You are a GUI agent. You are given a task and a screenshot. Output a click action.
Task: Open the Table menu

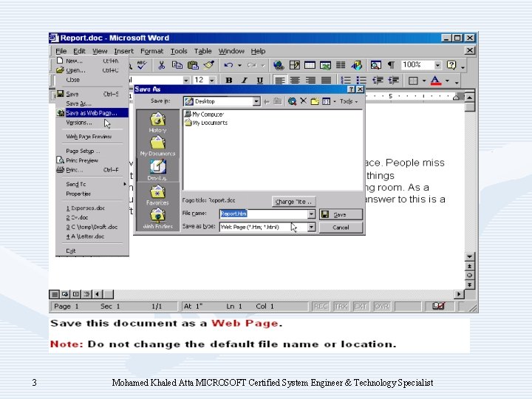click(203, 51)
